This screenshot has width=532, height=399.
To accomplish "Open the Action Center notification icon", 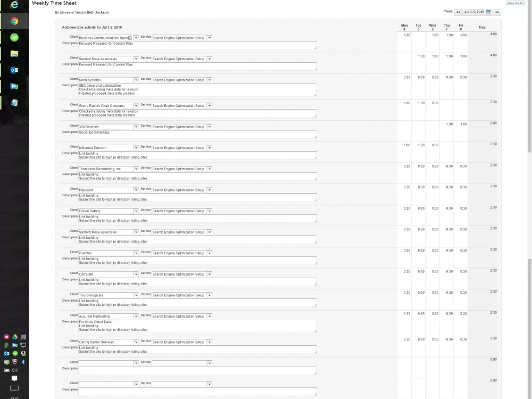I will coord(14,378).
